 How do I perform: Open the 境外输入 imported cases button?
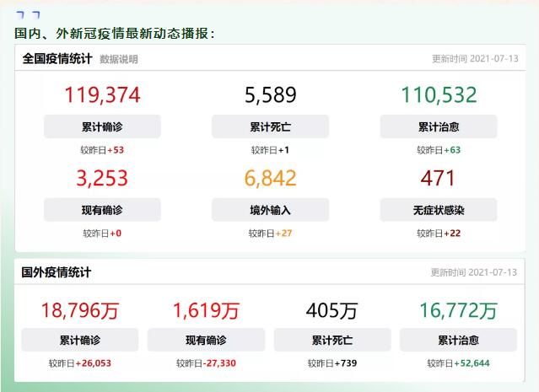270,210
